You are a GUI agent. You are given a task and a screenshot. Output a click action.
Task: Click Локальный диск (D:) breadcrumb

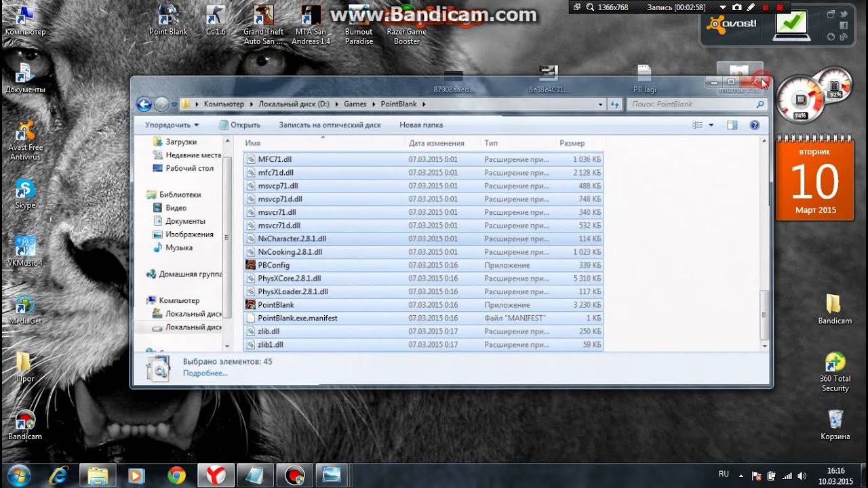pyautogui.click(x=294, y=104)
